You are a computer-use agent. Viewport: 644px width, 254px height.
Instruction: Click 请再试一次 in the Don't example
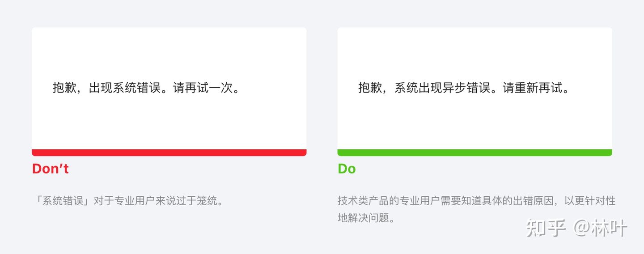click(x=203, y=88)
